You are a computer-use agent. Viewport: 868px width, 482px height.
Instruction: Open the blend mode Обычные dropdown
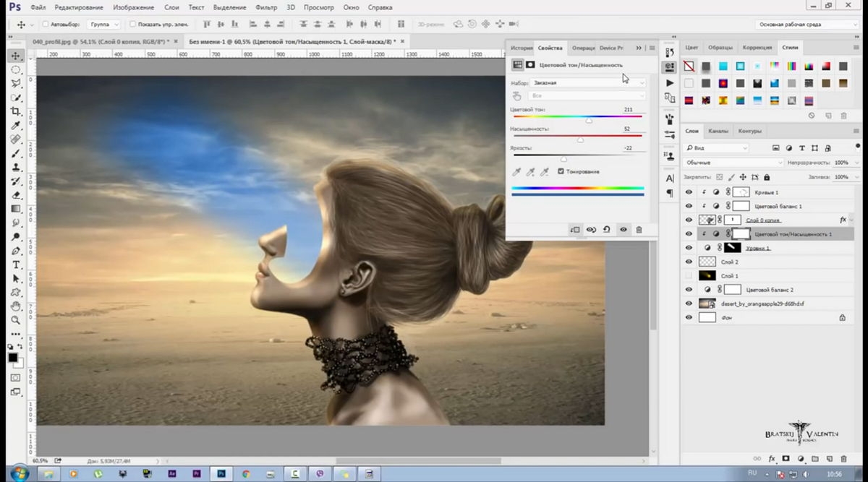pyautogui.click(x=733, y=163)
